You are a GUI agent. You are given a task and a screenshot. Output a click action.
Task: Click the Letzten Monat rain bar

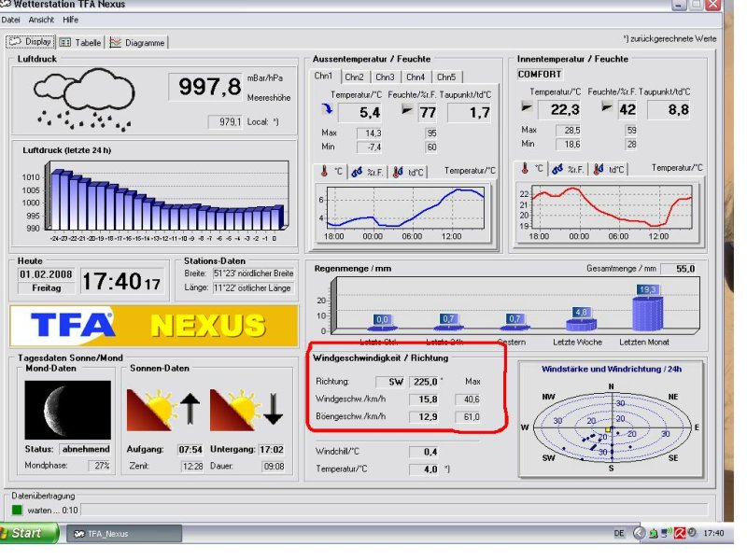tap(647, 313)
